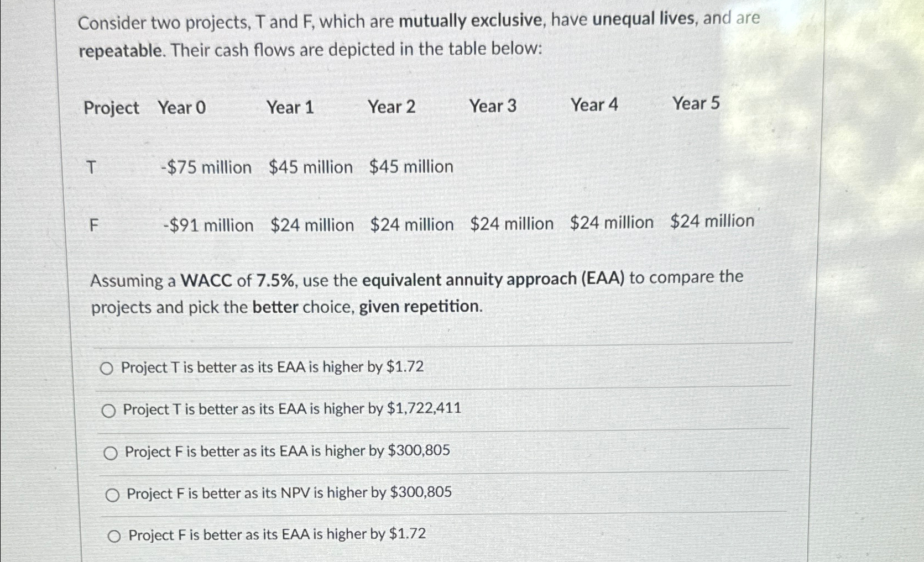
Task: Select "Project T is better as its EAA is higher by $1,722,411"
Action: [292, 409]
